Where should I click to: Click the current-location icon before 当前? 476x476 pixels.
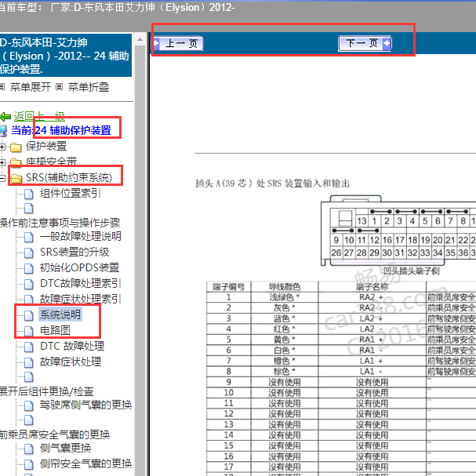4,131
